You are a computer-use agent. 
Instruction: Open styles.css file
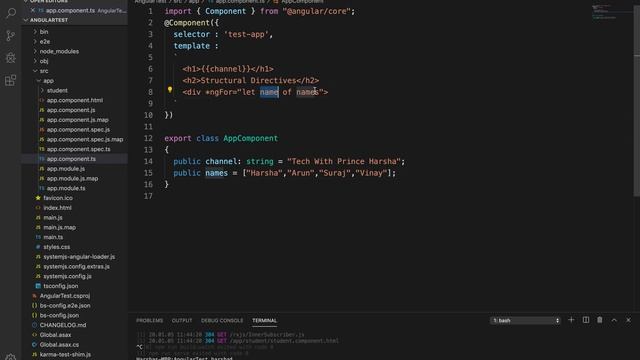click(56, 247)
